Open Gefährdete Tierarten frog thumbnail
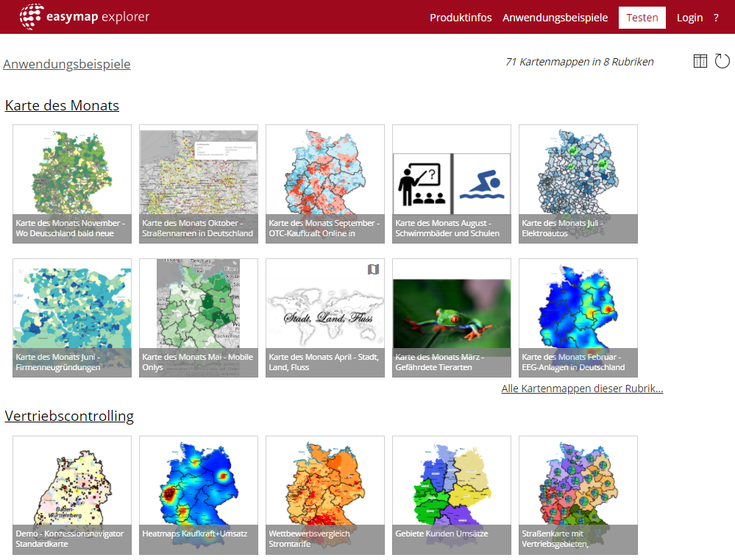The width and height of the screenshot is (735, 560). point(452,317)
